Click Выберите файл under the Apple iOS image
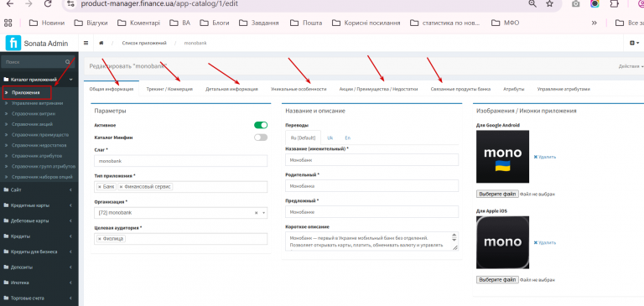 [x=497, y=279]
